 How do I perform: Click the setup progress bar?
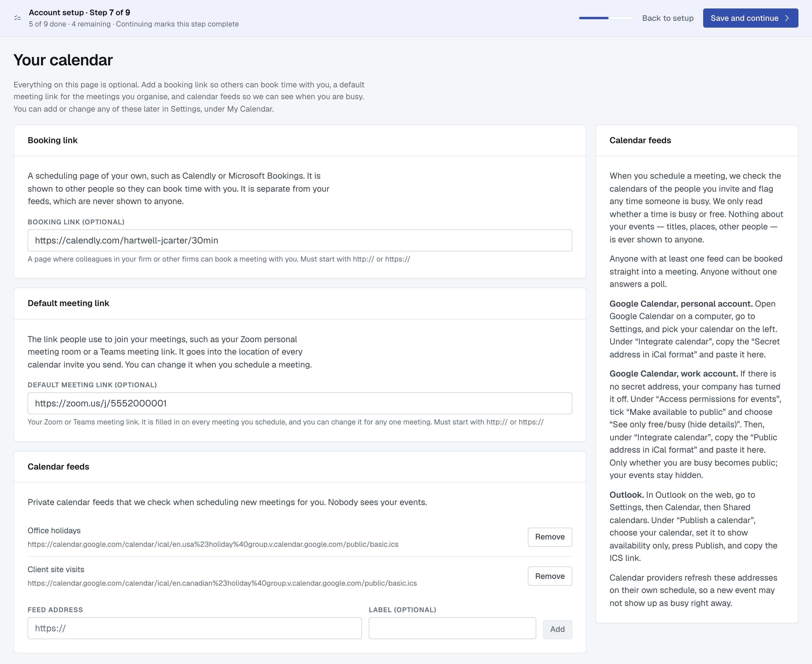605,18
